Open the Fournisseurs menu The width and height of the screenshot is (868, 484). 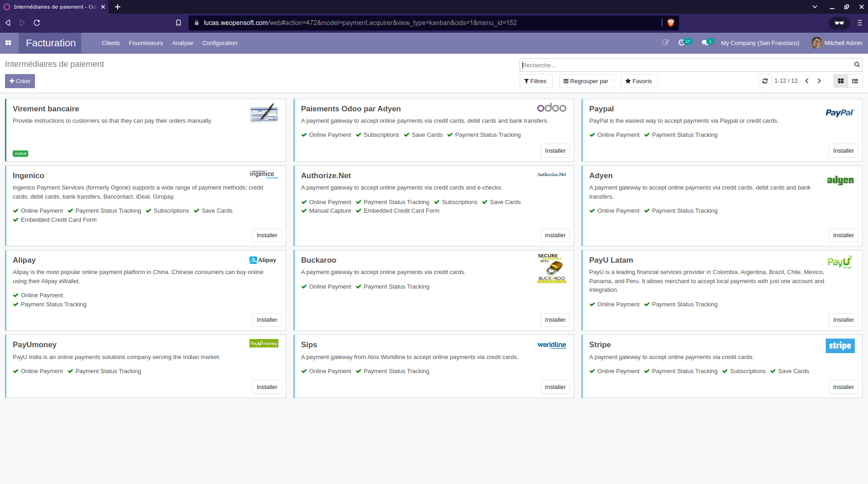coord(146,43)
